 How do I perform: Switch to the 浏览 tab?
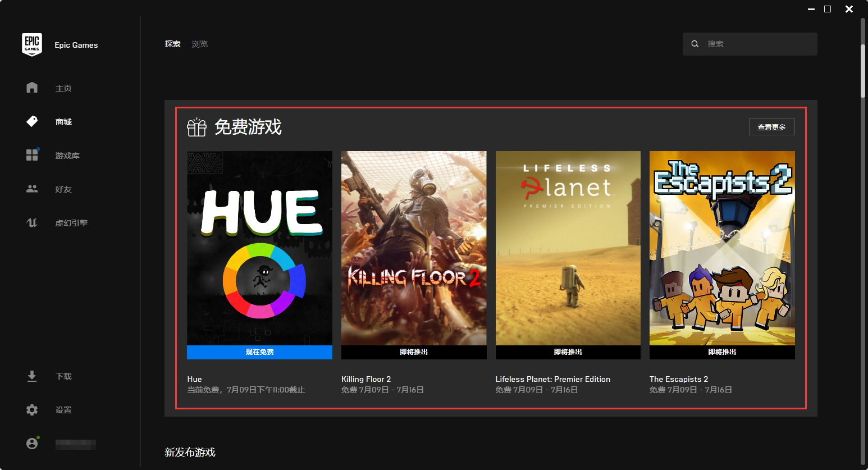point(200,44)
